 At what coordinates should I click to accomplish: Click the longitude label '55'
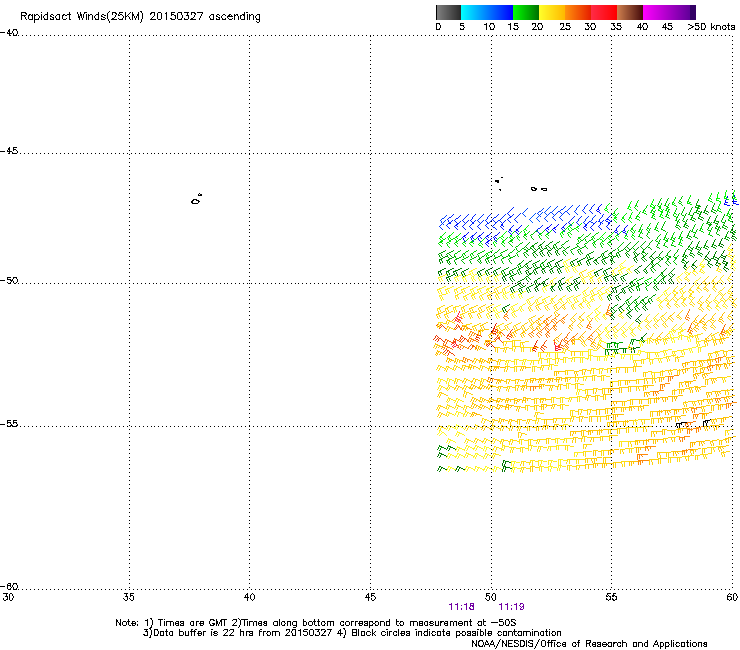click(x=611, y=597)
